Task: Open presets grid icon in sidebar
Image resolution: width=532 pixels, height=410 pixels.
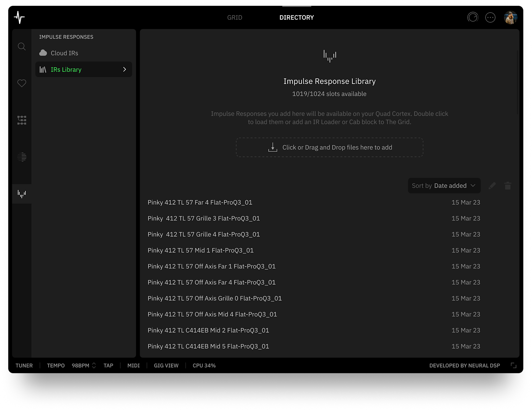Action: click(x=22, y=120)
